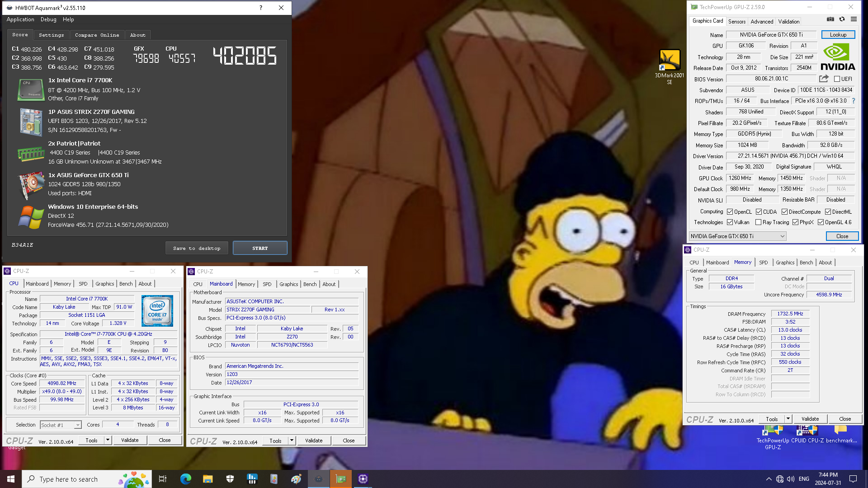Click the Close button in GPU-Z
The image size is (868, 488).
(x=842, y=236)
